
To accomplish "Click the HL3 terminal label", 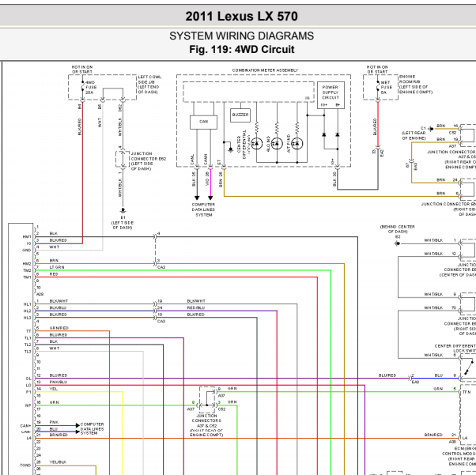I will (x=27, y=318).
